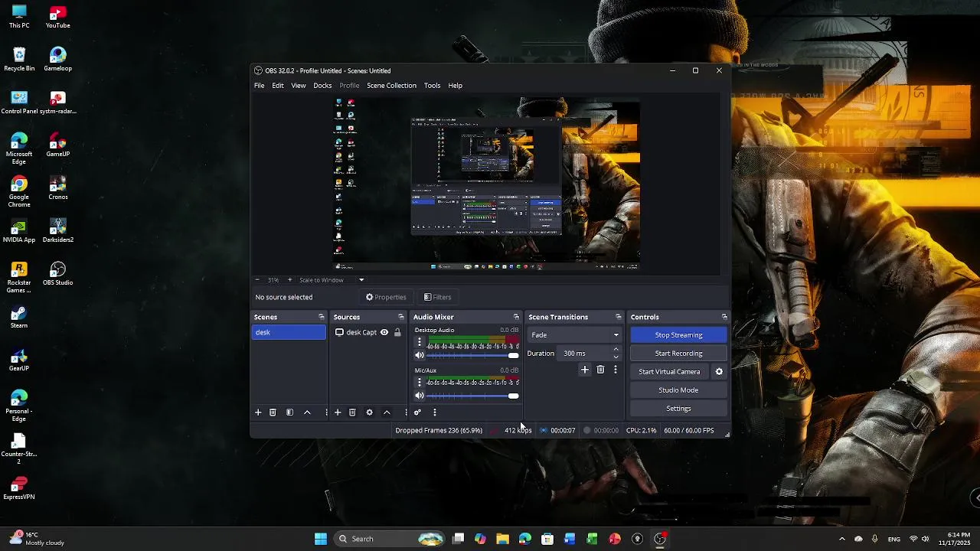
Task: Adjust Mic/Aux volume slider
Action: (472, 396)
